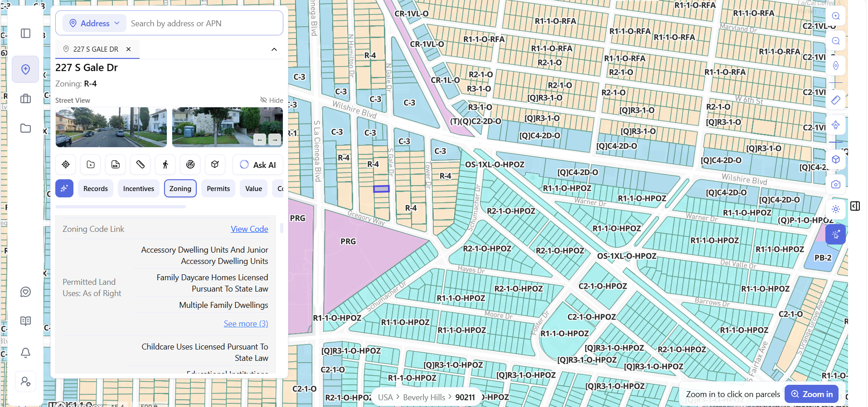Switch to the Records tab
868x407 pixels.
(96, 188)
